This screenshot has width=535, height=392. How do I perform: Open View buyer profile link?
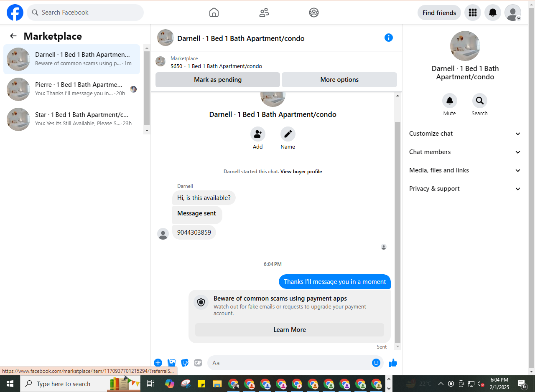(301, 172)
